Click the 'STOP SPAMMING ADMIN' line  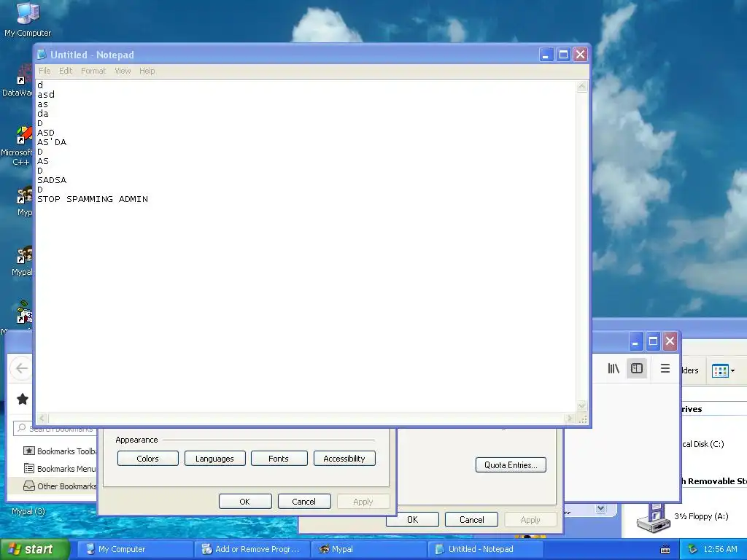click(x=93, y=199)
